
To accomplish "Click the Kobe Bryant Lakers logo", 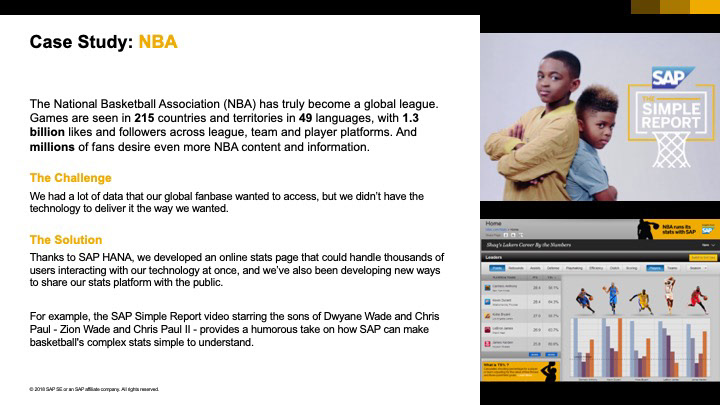I will [x=487, y=316].
